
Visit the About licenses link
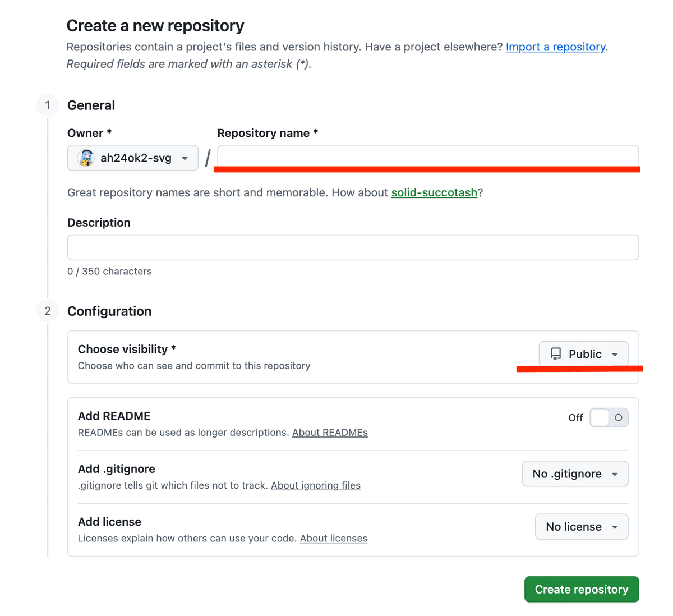point(334,539)
